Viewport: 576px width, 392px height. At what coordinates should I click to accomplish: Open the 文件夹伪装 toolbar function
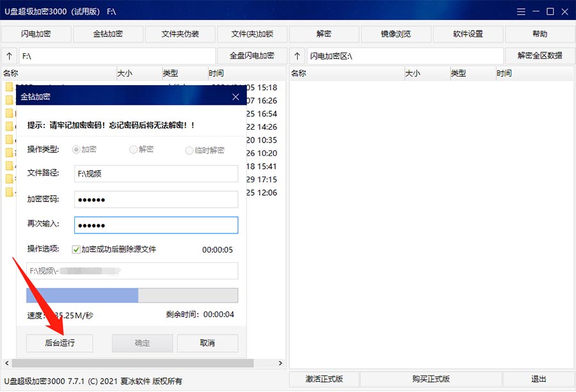(180, 34)
